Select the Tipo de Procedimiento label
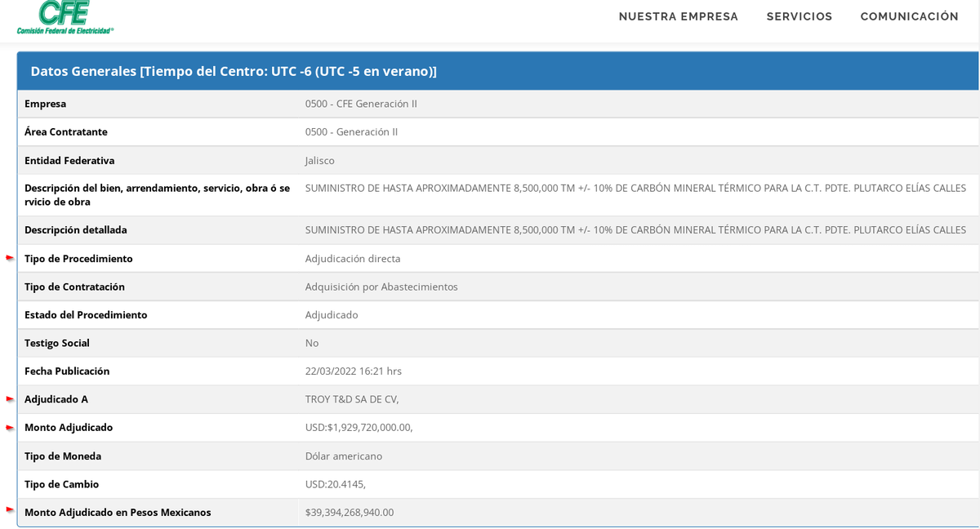 point(78,259)
